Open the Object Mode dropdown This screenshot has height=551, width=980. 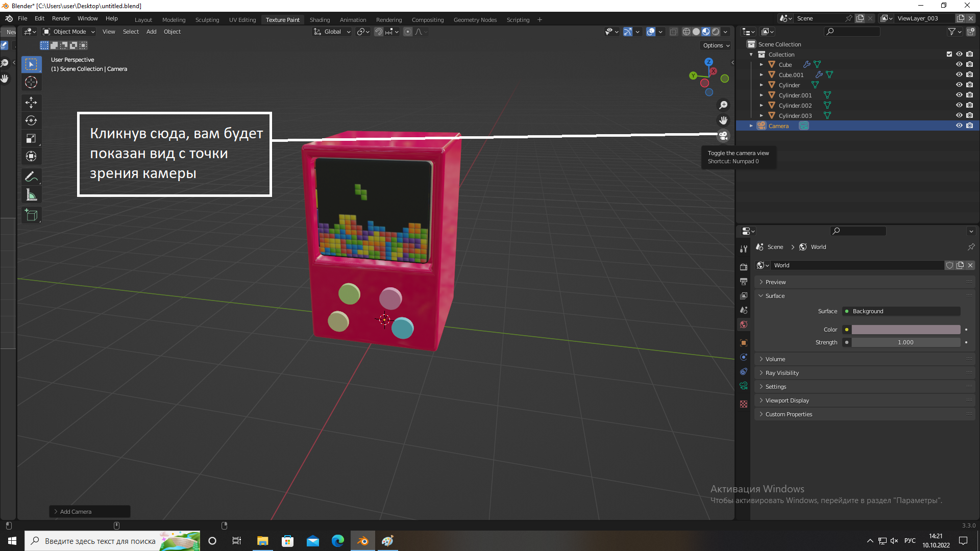[69, 32]
